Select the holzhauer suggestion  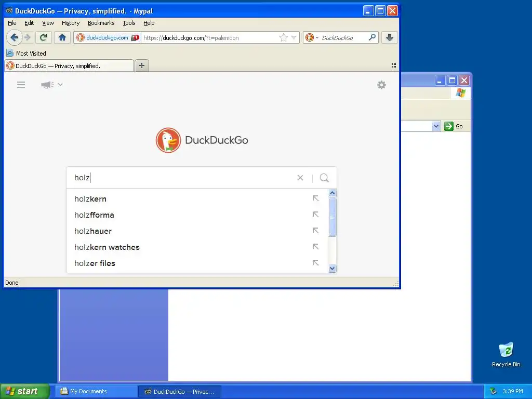coord(197,231)
